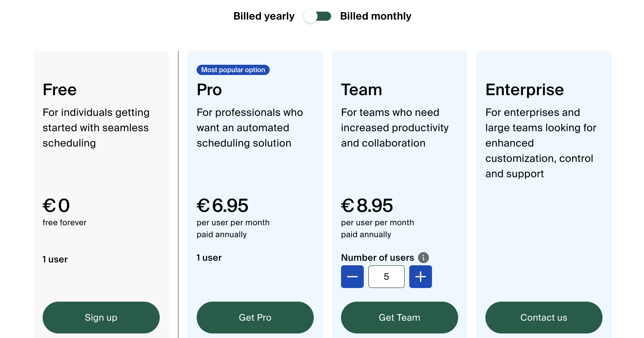Click the info icon beside Number of users
This screenshot has height=338, width=644.
tap(424, 258)
